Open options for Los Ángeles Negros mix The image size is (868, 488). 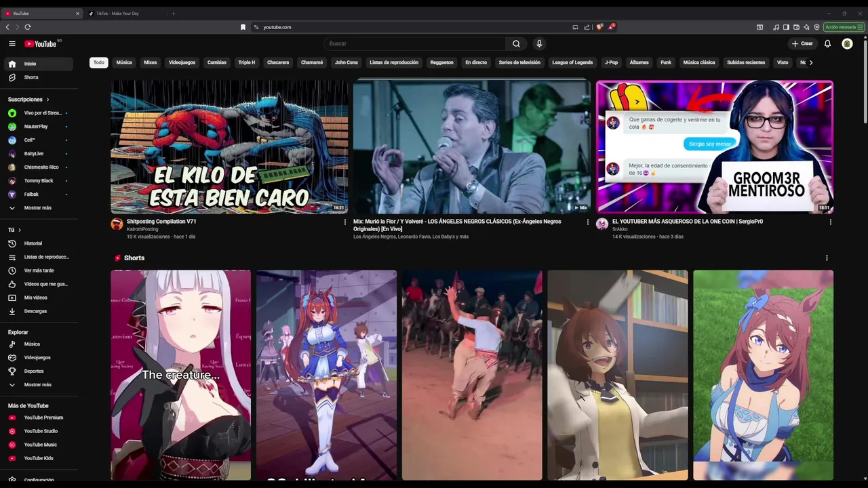[x=588, y=222]
